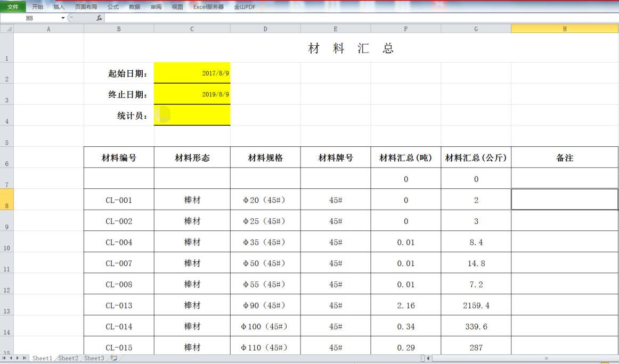
Task: Switch to the Sheet3 worksheet tab
Action: coord(94,358)
